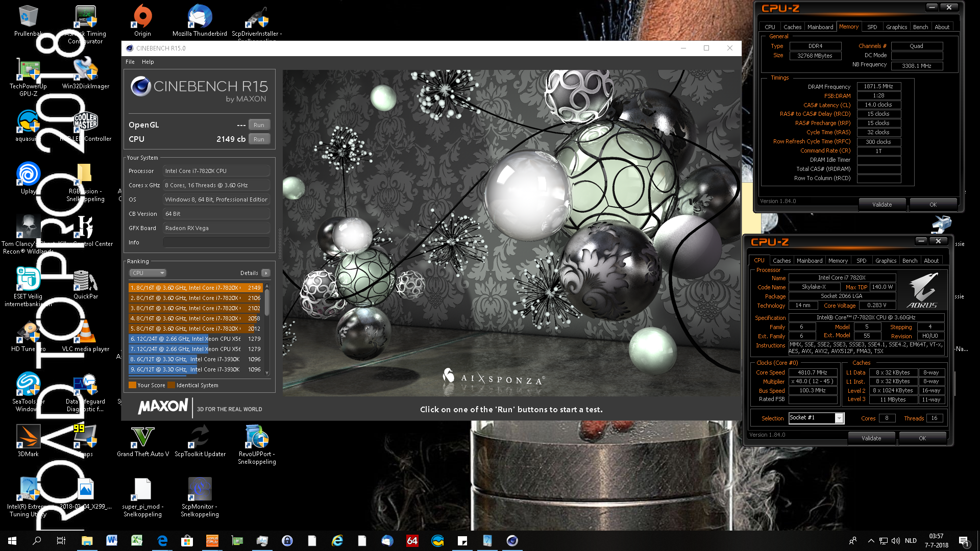Click the Windows Start button

point(12,541)
